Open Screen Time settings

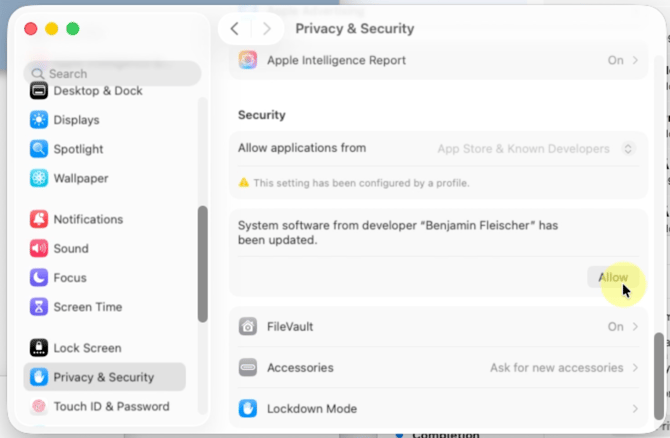(x=105, y=307)
